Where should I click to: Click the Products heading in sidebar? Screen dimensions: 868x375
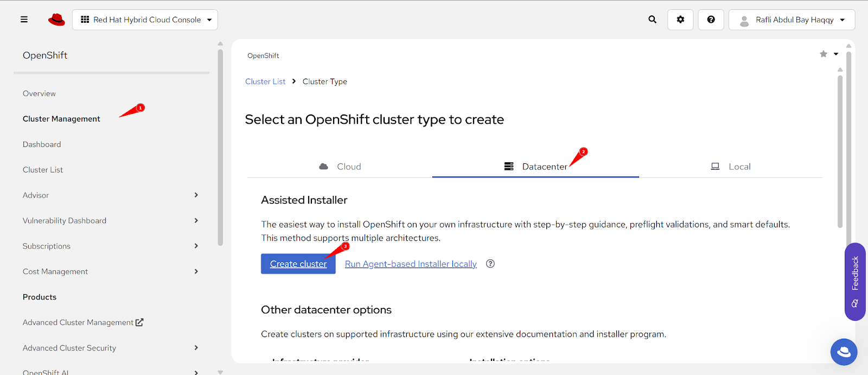pyautogui.click(x=40, y=297)
